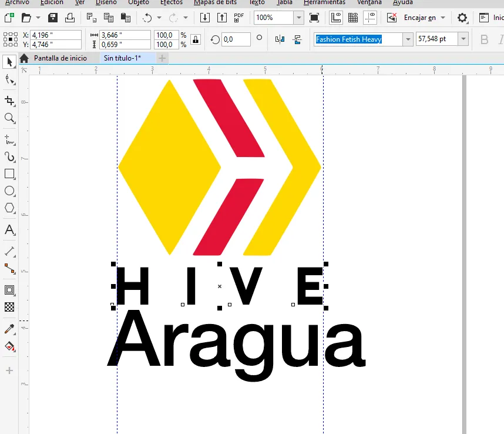This screenshot has width=504, height=434.
Task: Select the Zoom tool
Action: (x=9, y=118)
